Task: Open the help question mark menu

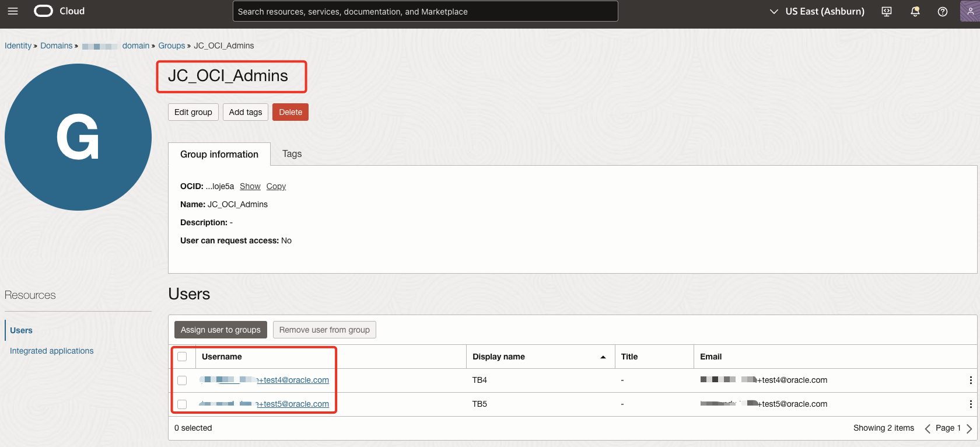Action: point(943,12)
